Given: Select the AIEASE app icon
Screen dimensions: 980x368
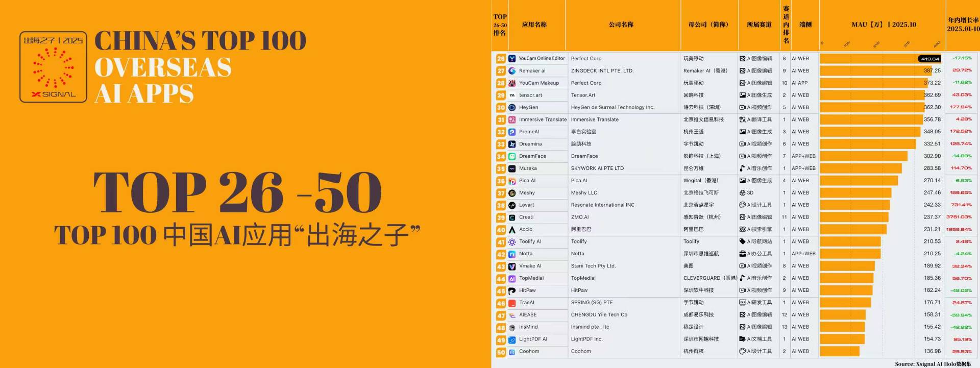Looking at the screenshot, I should point(512,315).
